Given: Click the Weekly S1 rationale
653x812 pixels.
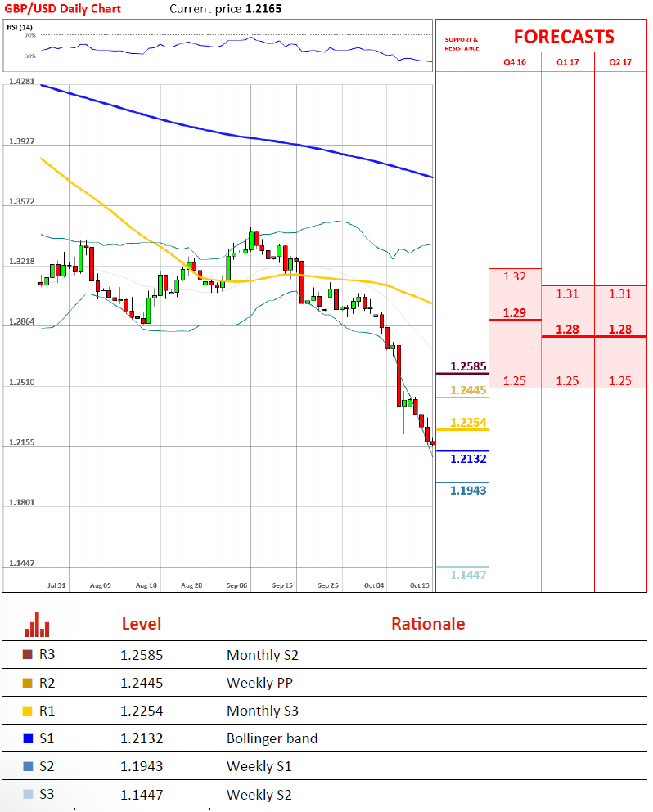Looking at the screenshot, I should pyautogui.click(x=259, y=766).
